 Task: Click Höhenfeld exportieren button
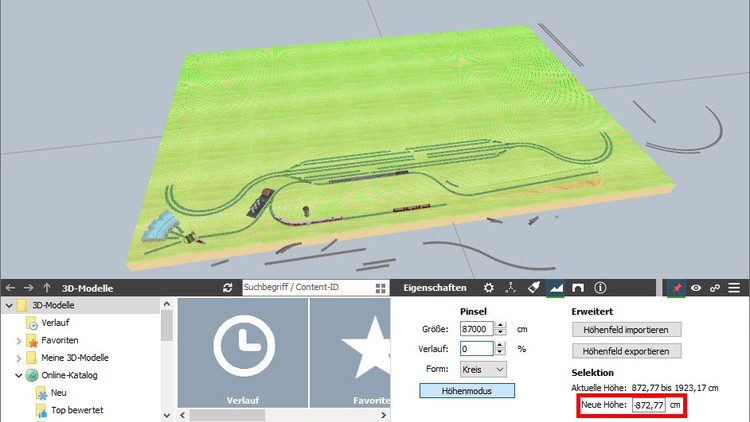point(626,351)
